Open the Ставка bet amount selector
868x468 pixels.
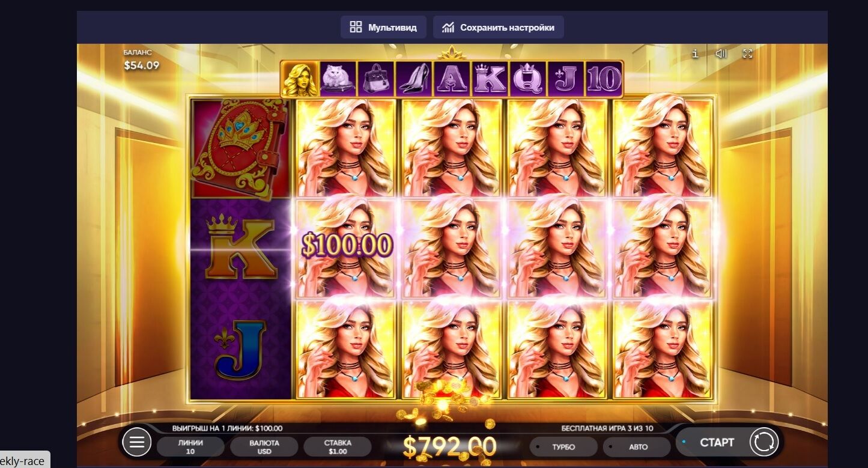pyautogui.click(x=338, y=447)
